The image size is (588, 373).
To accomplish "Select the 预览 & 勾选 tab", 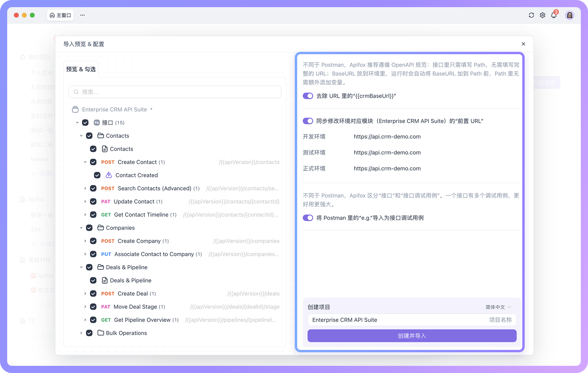I will [x=81, y=69].
